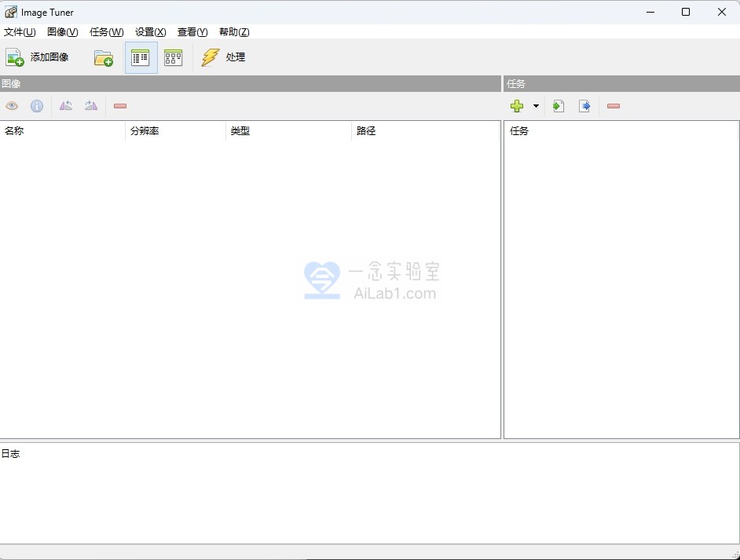Click the export tasks icon
The width and height of the screenshot is (740, 560).
coord(584,105)
